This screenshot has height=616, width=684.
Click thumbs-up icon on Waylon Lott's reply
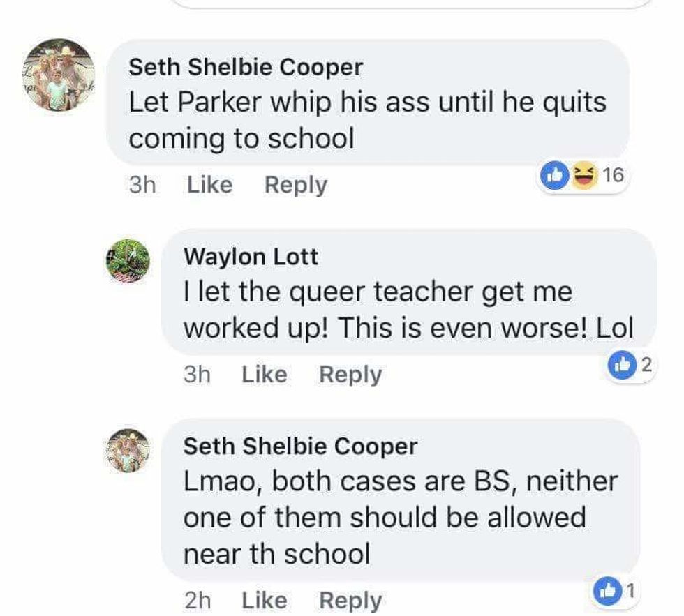click(622, 364)
